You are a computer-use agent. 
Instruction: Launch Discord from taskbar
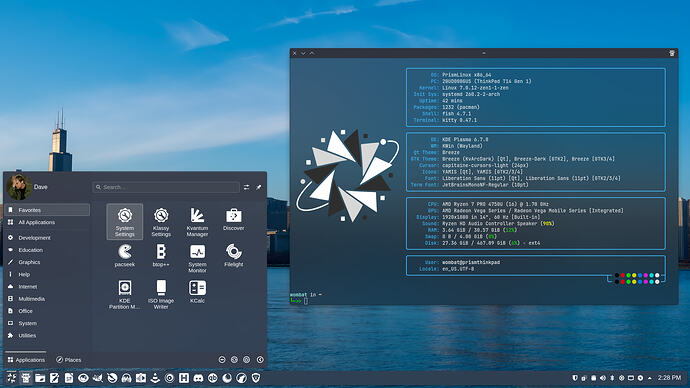[198, 378]
